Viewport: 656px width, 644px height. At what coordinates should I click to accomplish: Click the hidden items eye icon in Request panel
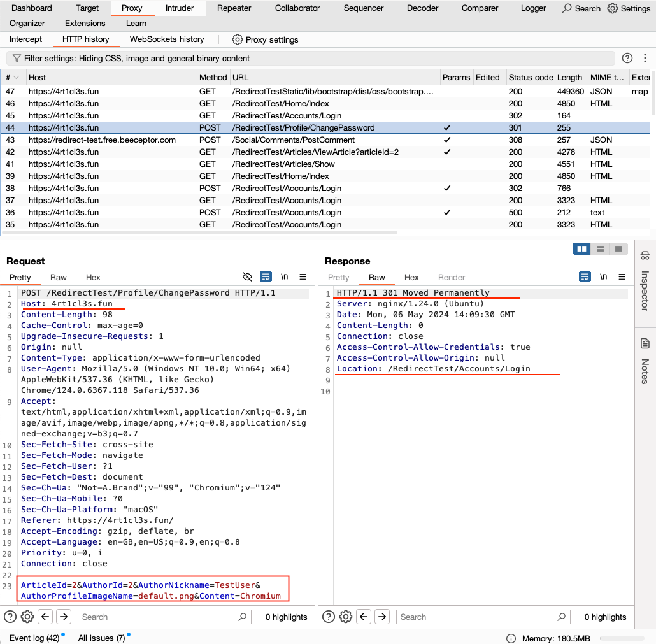click(x=248, y=276)
